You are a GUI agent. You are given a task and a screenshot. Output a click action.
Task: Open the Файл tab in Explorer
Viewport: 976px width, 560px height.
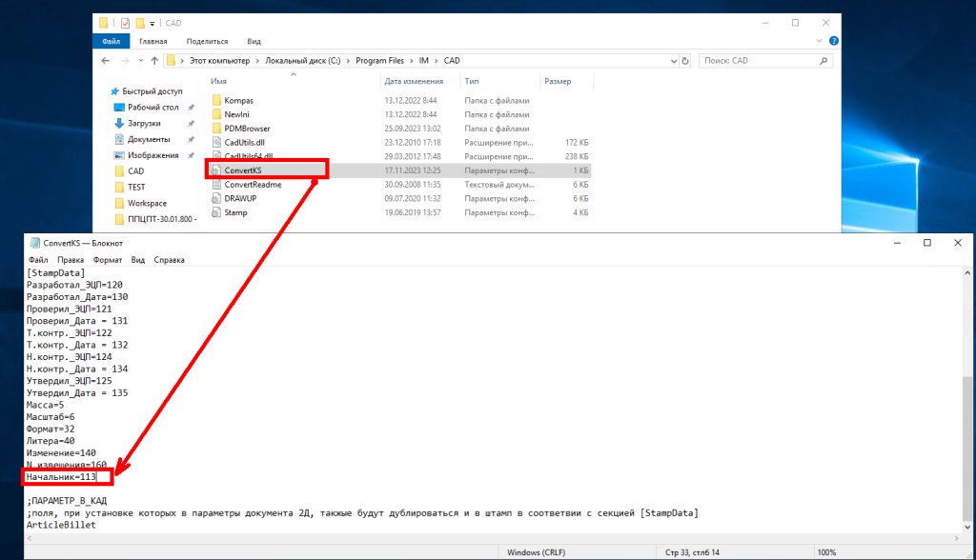click(x=111, y=42)
